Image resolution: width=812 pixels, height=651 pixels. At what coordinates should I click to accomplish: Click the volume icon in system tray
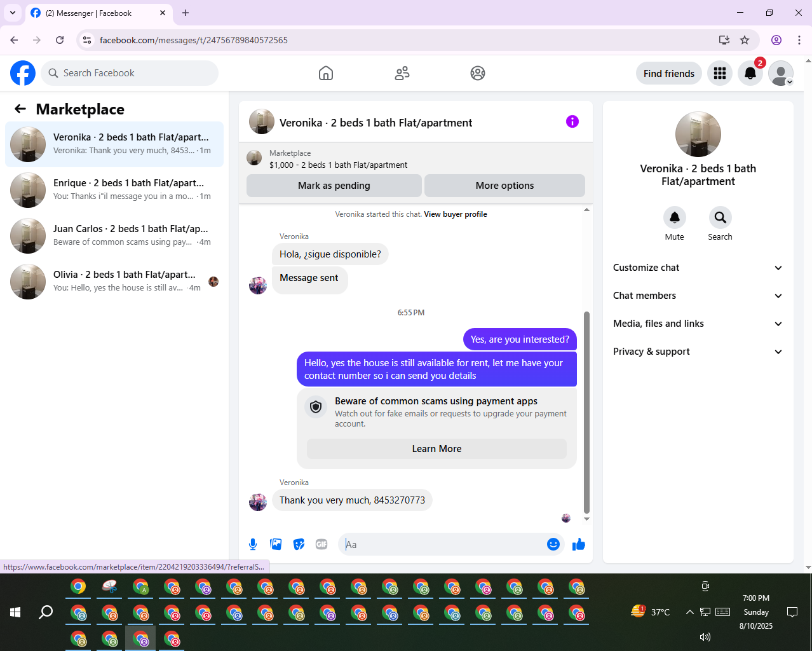[x=705, y=636]
